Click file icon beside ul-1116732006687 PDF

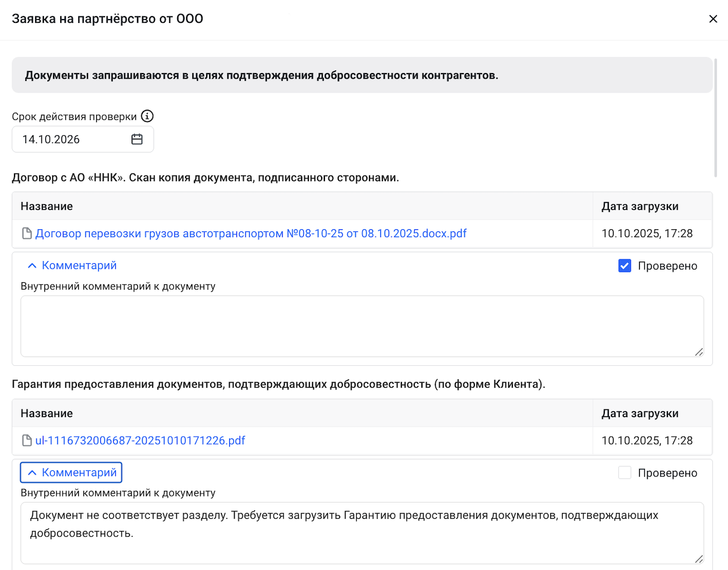click(x=27, y=441)
